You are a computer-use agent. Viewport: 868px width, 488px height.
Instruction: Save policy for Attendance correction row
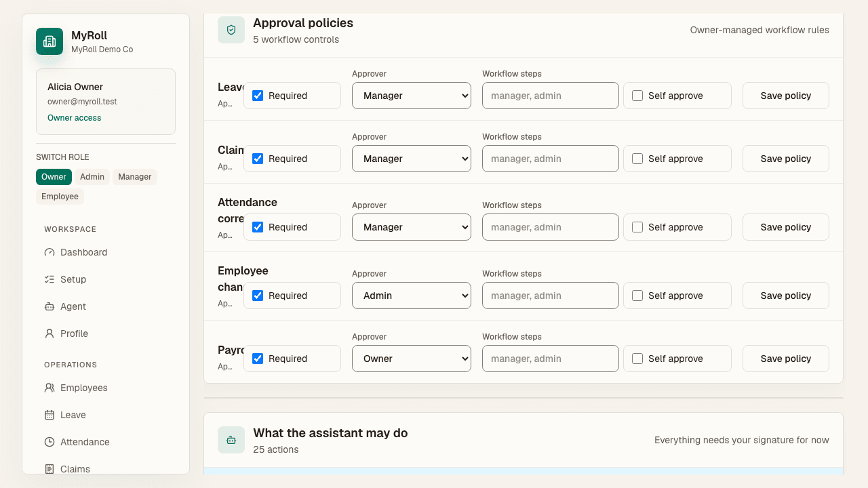pyautogui.click(x=786, y=227)
